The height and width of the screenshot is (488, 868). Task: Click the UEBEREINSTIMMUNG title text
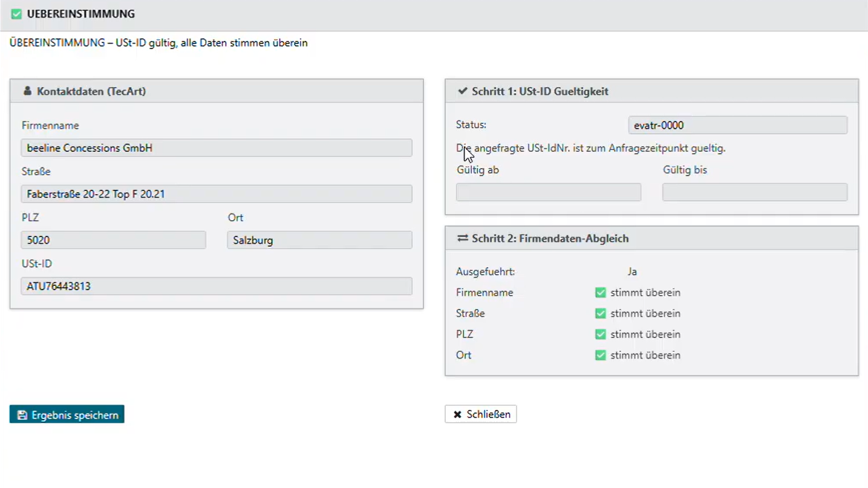coord(81,14)
